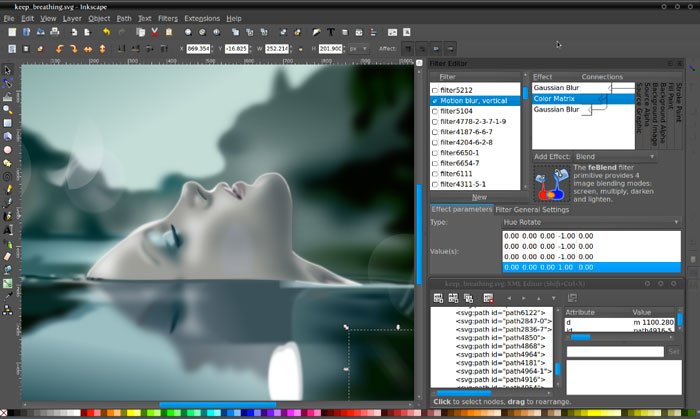The width and height of the screenshot is (700, 419).
Task: Enable the filter4204-6-2-8 checkbox
Action: coord(435,143)
